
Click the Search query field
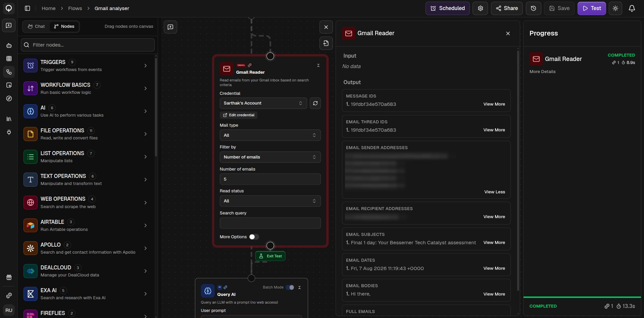270,223
